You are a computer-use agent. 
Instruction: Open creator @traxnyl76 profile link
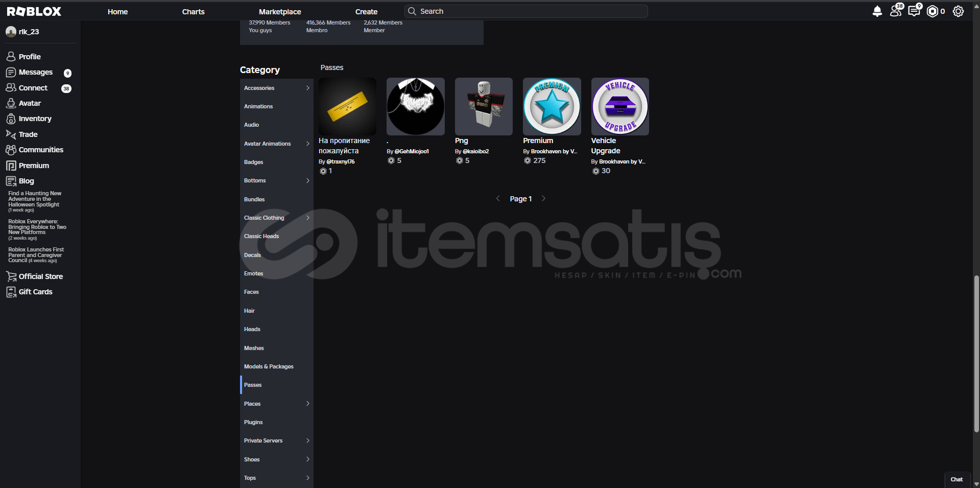[341, 161]
